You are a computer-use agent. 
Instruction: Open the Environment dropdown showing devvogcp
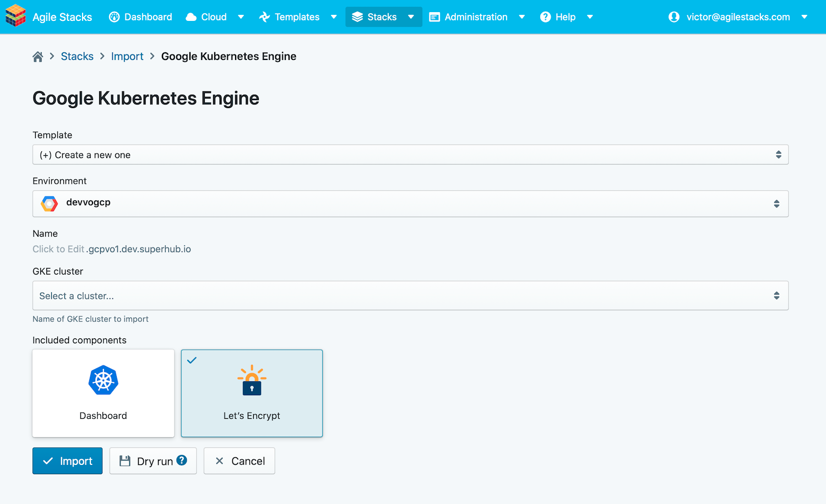coord(410,204)
